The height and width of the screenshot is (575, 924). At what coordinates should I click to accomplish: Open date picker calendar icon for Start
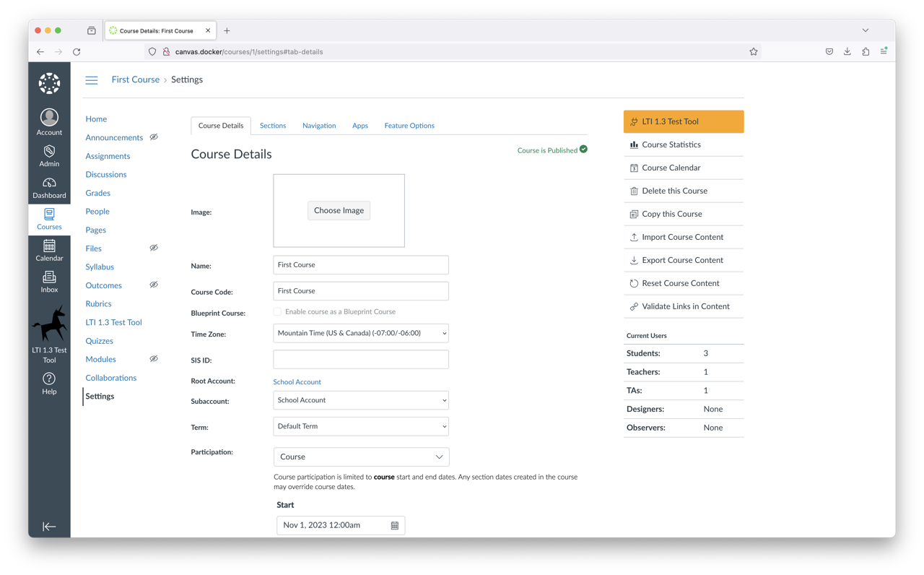pos(395,525)
